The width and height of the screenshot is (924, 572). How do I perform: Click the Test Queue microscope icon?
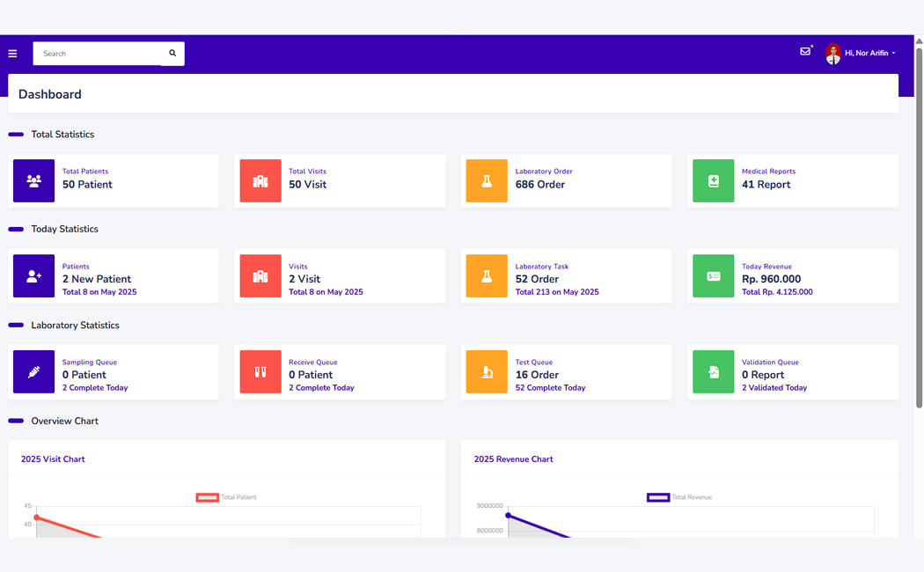tap(487, 372)
